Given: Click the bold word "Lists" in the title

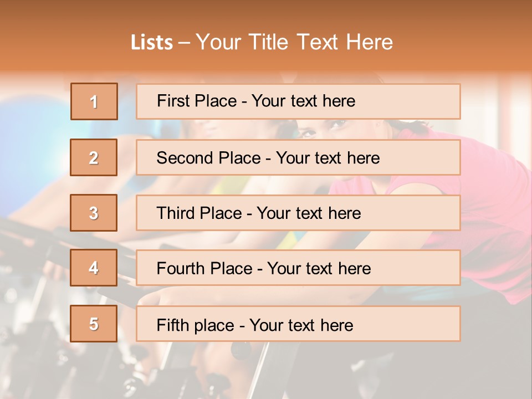Looking at the screenshot, I should pyautogui.click(x=151, y=43).
